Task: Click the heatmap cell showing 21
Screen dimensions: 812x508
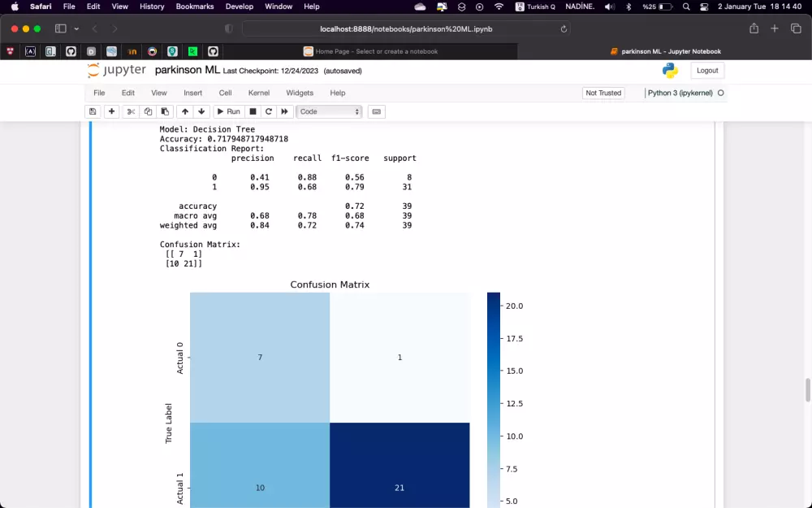Action: tap(400, 466)
